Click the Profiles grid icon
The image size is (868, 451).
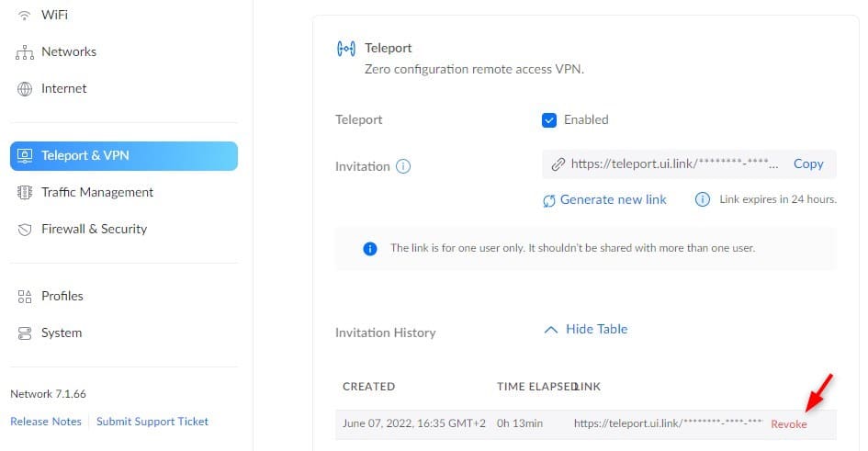coord(25,297)
